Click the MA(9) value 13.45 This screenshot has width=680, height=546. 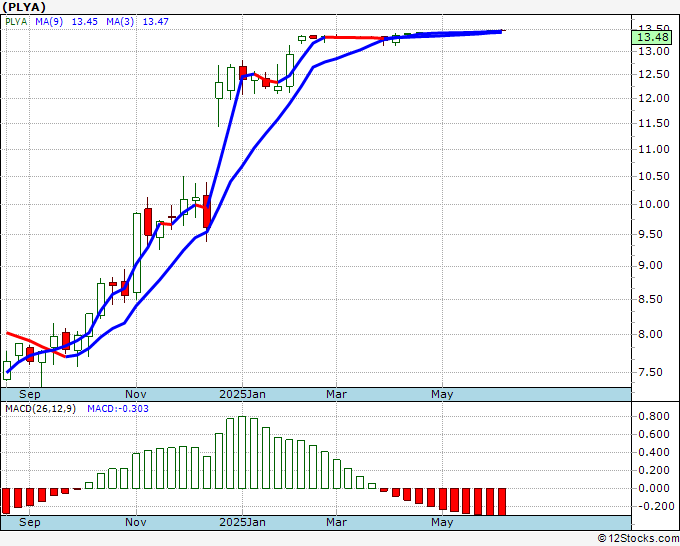tap(85, 22)
